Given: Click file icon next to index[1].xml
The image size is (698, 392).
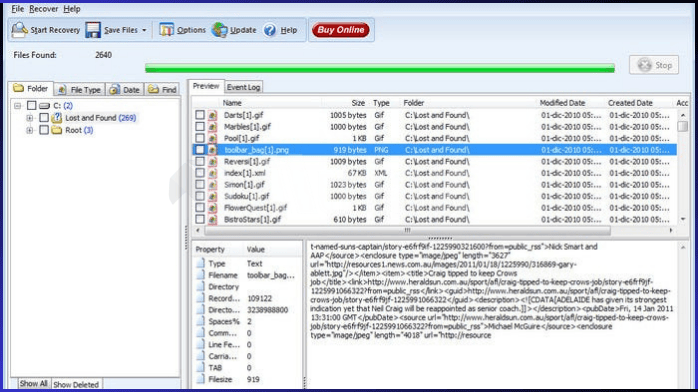Looking at the screenshot, I should coord(213,173).
